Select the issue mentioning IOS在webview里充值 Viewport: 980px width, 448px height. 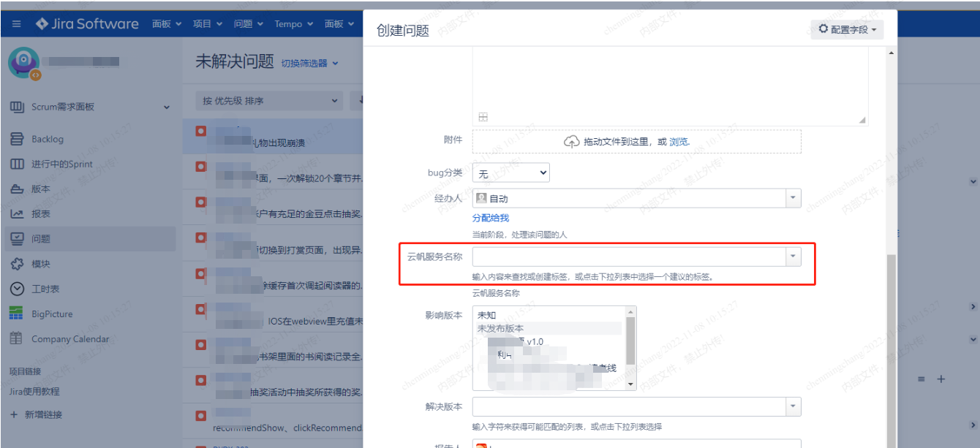pos(273,315)
